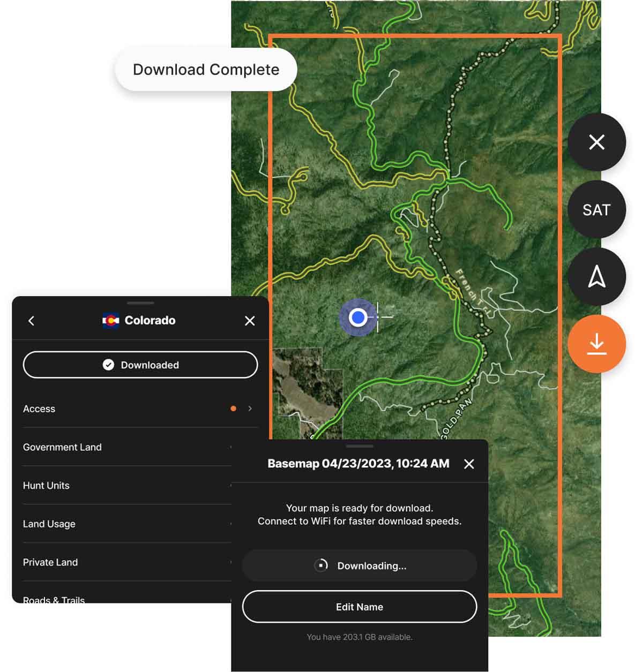Go back with the left chevron arrow
The image size is (643, 672).
coord(31,320)
